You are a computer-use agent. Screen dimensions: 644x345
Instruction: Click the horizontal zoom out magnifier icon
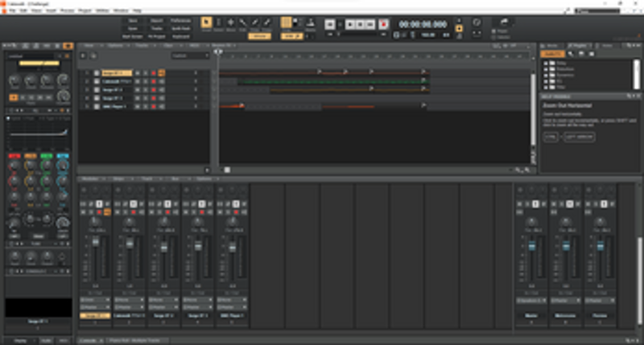coord(518,170)
